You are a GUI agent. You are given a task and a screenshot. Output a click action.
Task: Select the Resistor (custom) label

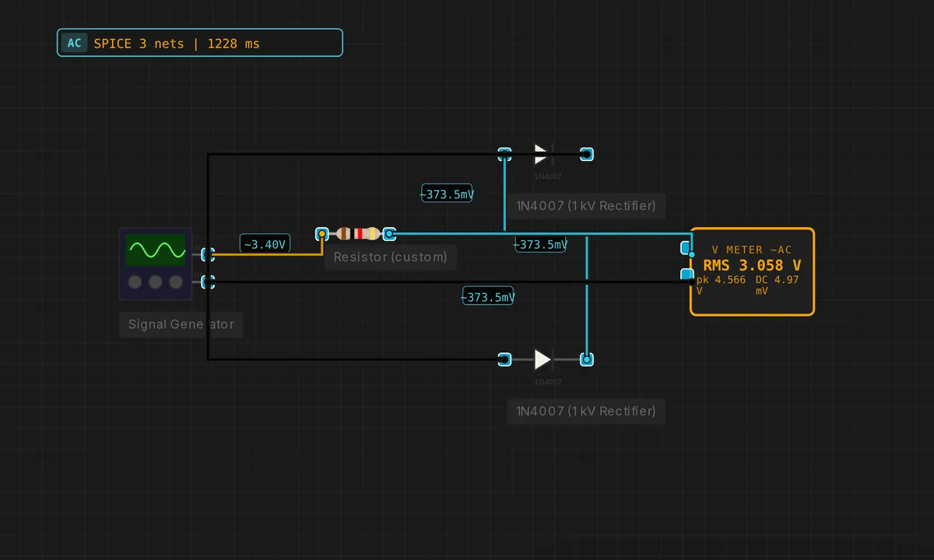390,257
